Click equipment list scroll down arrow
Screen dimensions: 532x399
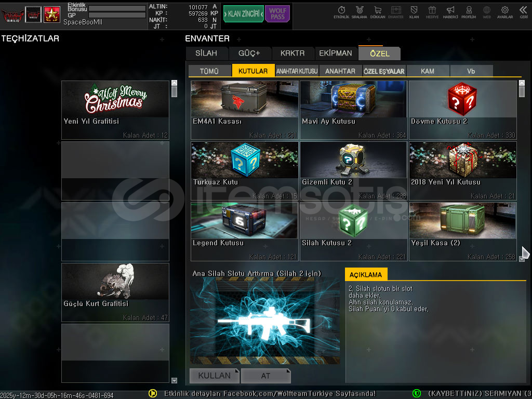click(x=174, y=380)
